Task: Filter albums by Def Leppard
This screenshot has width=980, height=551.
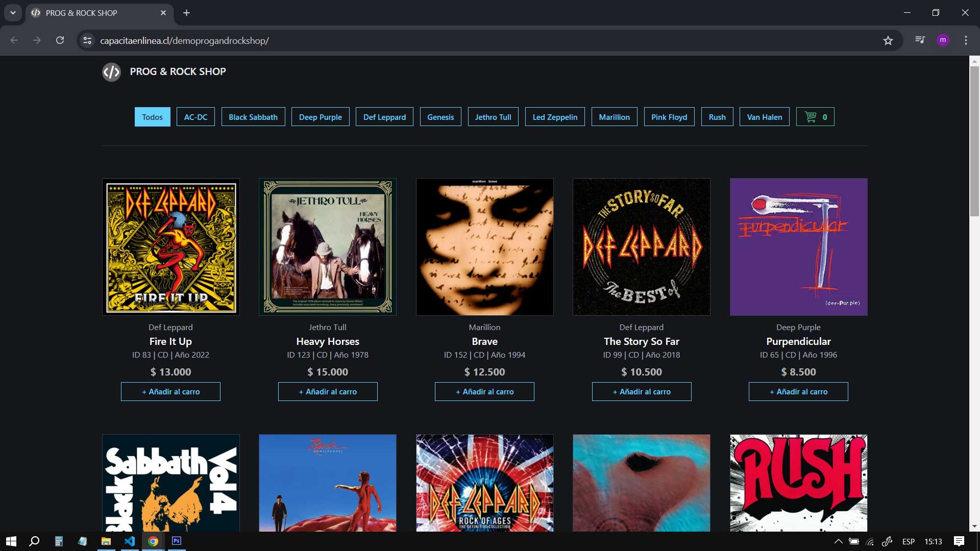Action: (x=385, y=117)
